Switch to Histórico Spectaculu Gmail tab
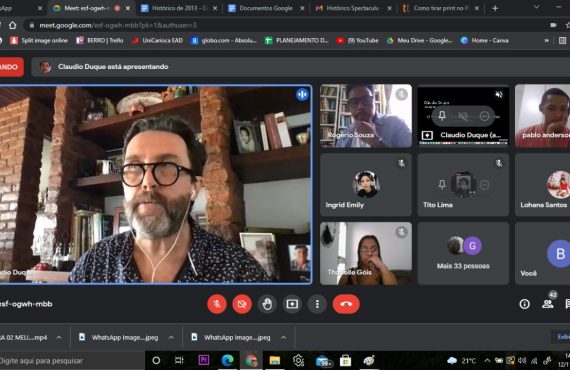The width and height of the screenshot is (570, 370). click(x=353, y=8)
